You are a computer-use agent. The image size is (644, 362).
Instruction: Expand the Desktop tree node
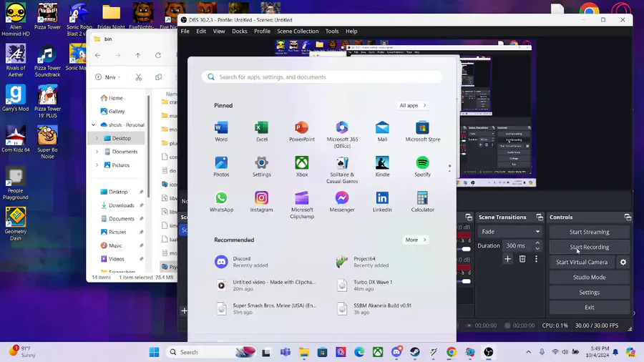point(97,138)
